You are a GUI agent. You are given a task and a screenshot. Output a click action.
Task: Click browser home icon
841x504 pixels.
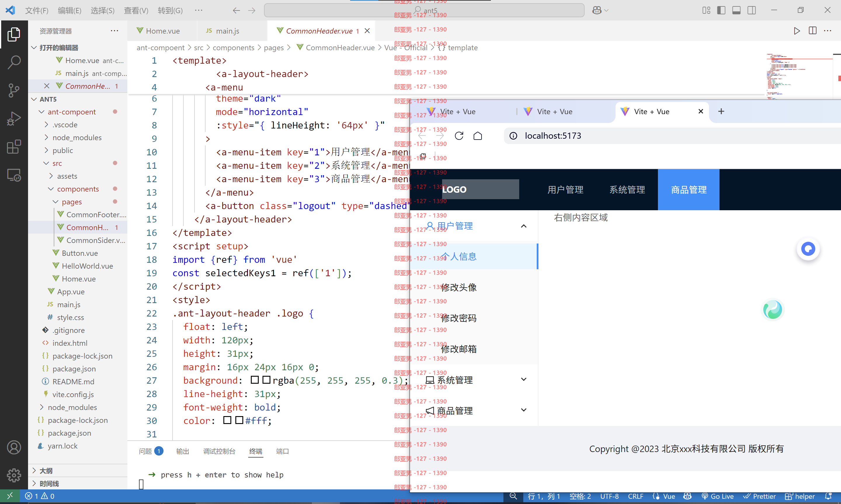[x=478, y=136]
